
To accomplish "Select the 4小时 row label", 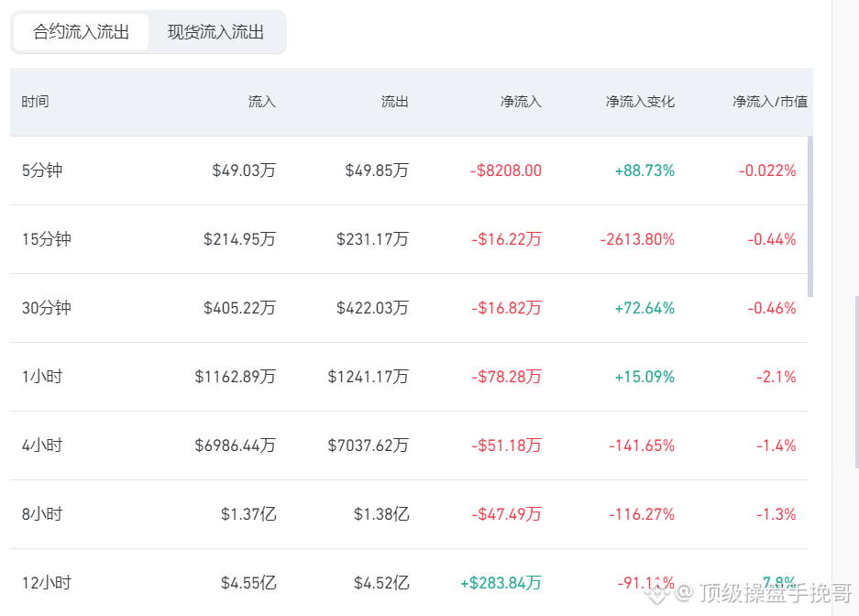I will [42, 445].
